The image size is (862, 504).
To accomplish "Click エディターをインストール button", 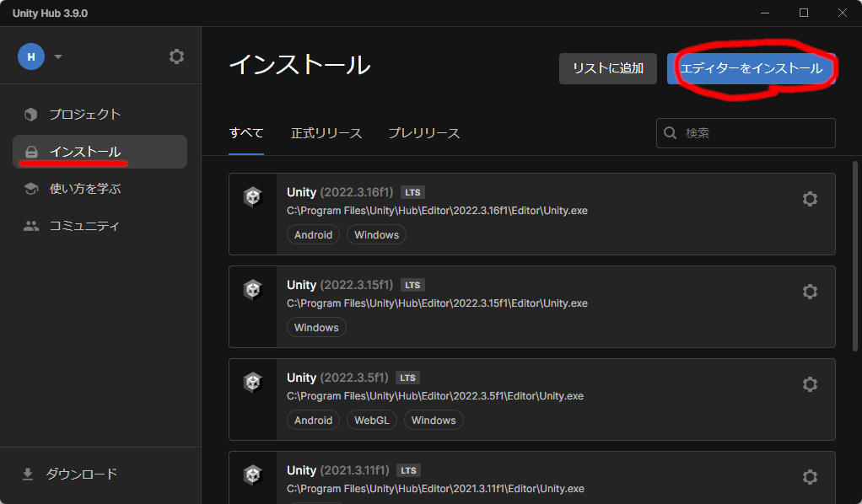I will pyautogui.click(x=752, y=69).
